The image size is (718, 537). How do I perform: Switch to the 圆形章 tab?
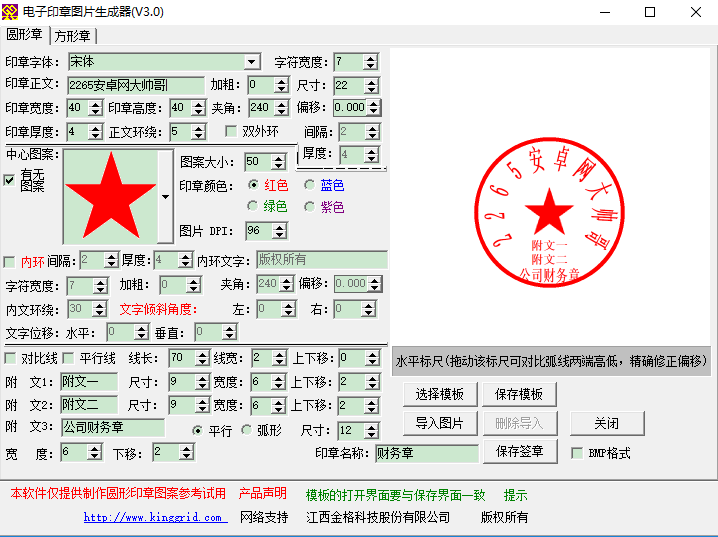(x=25, y=35)
